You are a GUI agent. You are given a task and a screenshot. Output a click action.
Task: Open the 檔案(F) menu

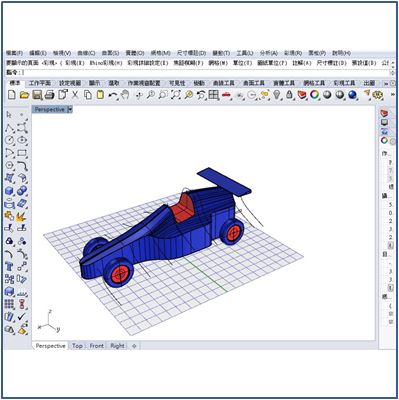click(14, 53)
